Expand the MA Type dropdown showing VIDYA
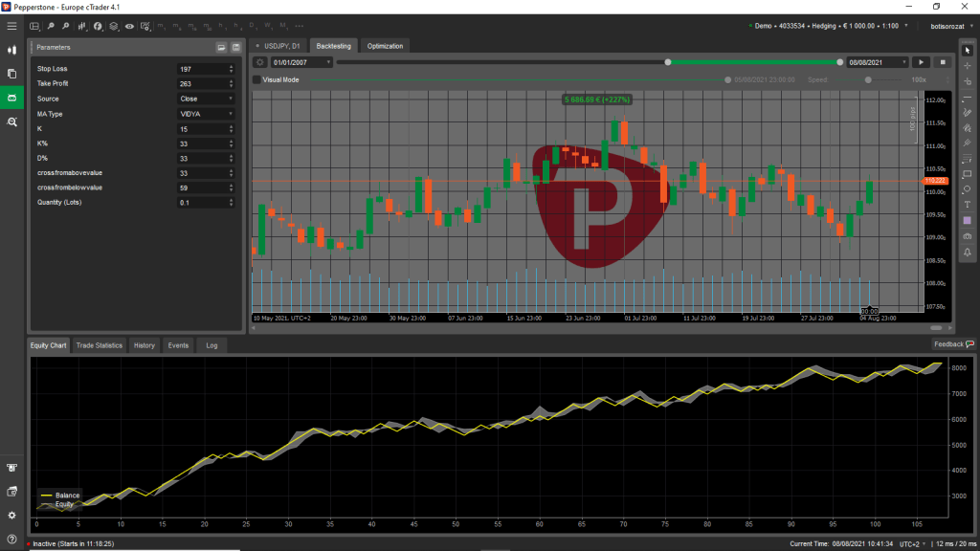 206,114
